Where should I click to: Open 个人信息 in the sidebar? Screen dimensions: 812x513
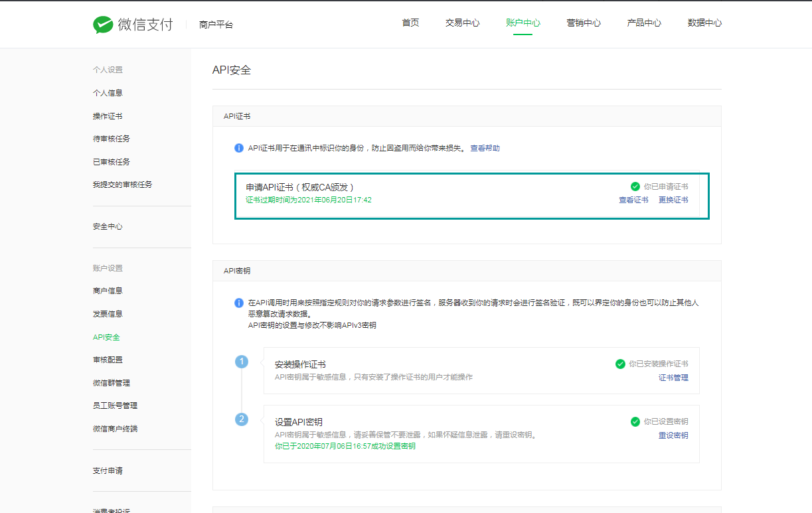click(108, 93)
